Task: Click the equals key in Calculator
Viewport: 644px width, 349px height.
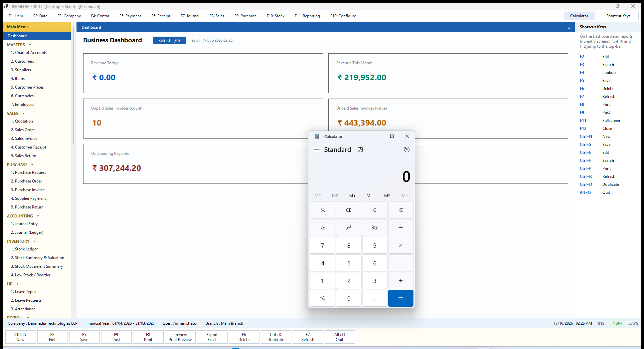Action: 401,298
